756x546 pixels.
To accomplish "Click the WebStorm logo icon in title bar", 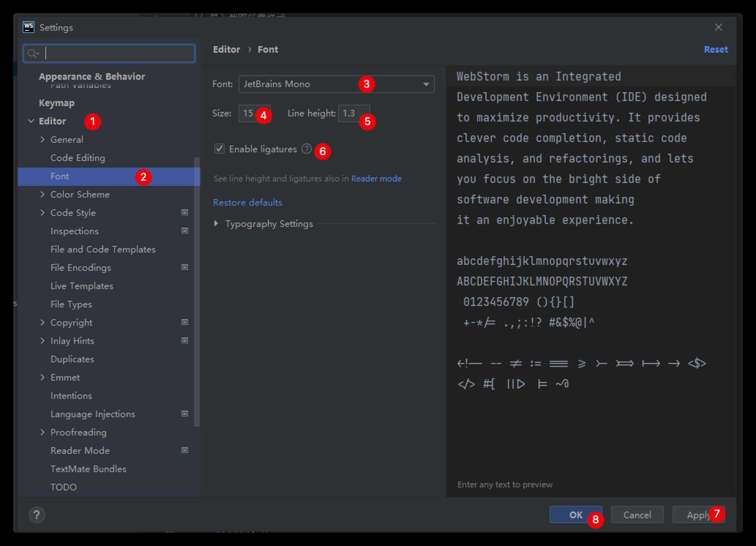I will [x=29, y=27].
